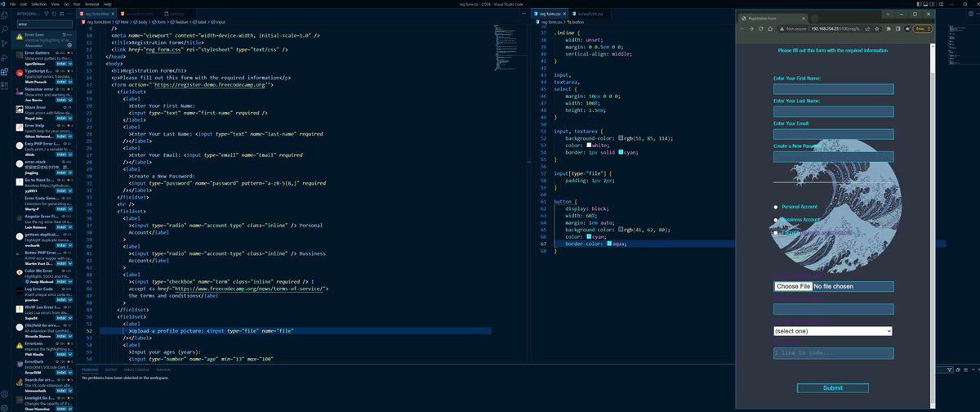980x412 pixels.
Task: Click the refresh icon in extensions header
Action: (x=54, y=14)
